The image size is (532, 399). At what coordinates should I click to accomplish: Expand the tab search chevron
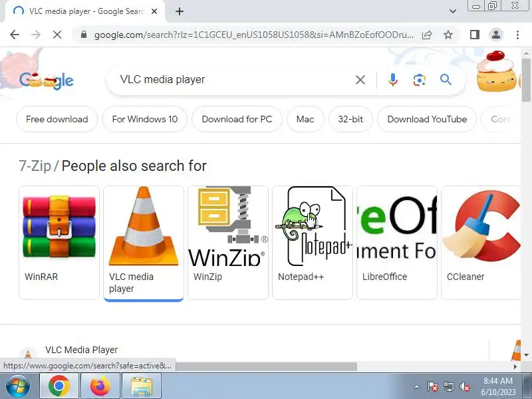click(453, 11)
